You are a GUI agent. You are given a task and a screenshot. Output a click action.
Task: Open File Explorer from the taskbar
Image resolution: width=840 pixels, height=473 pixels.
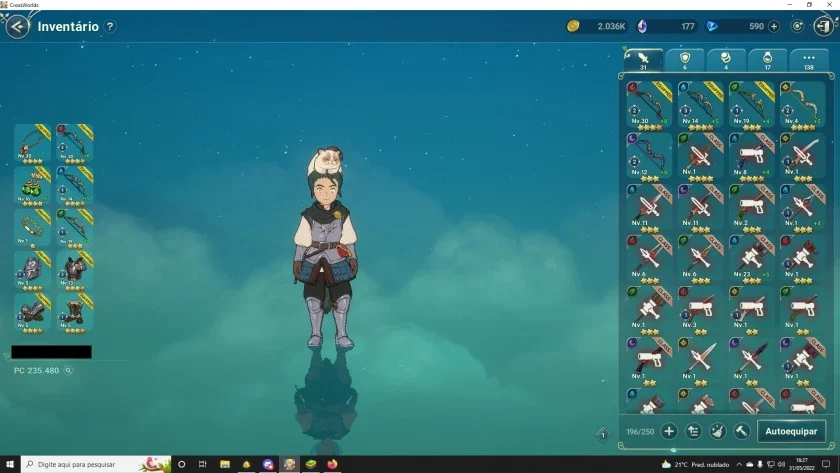(224, 464)
